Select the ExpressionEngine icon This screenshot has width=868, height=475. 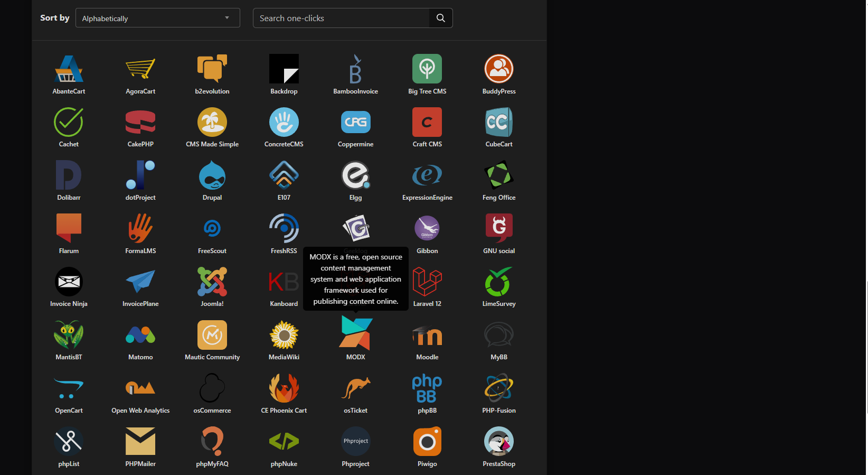pos(427,175)
